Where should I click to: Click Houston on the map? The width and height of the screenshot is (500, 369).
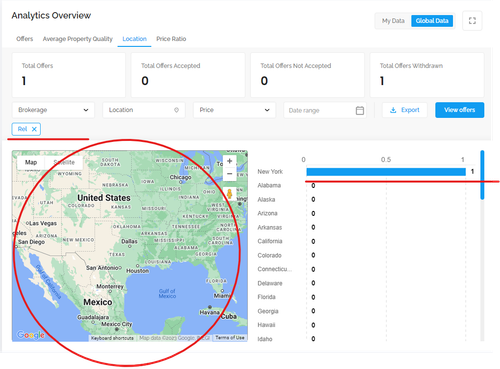point(137,271)
